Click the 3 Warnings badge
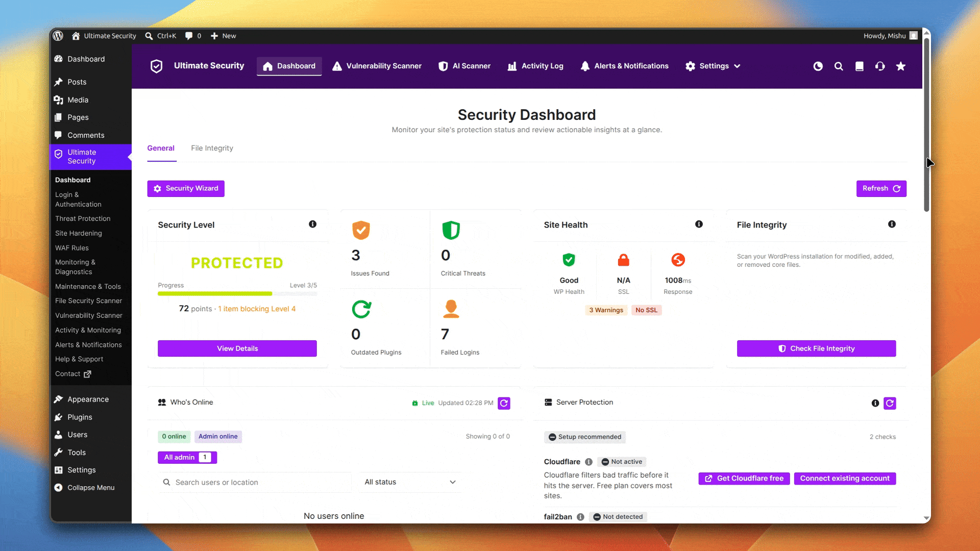Viewport: 980px width, 551px height. click(606, 310)
